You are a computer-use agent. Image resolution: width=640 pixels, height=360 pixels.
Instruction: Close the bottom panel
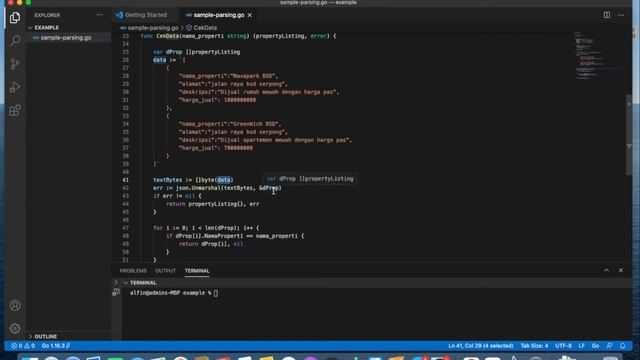coord(621,270)
